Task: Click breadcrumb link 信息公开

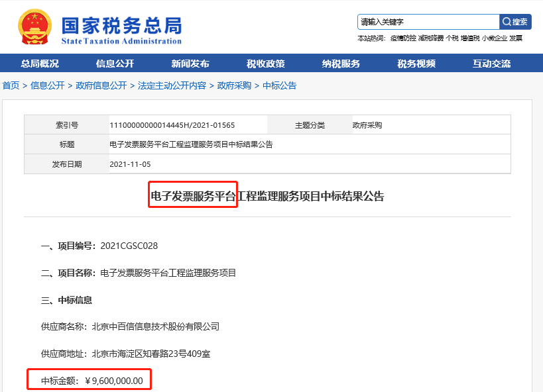Action: click(x=48, y=85)
